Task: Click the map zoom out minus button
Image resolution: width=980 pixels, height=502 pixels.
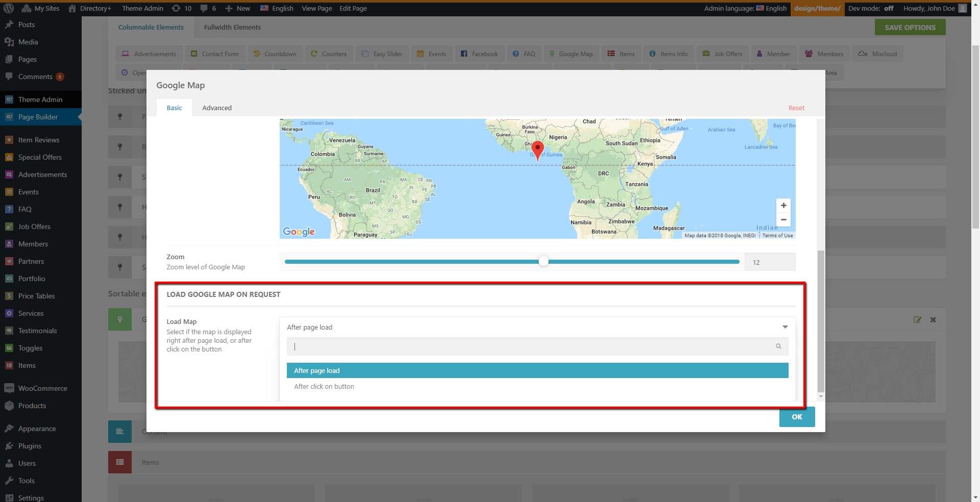Action: click(783, 220)
